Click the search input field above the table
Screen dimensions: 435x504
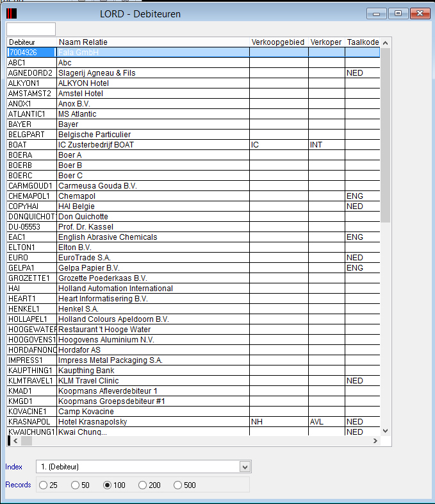pos(31,29)
